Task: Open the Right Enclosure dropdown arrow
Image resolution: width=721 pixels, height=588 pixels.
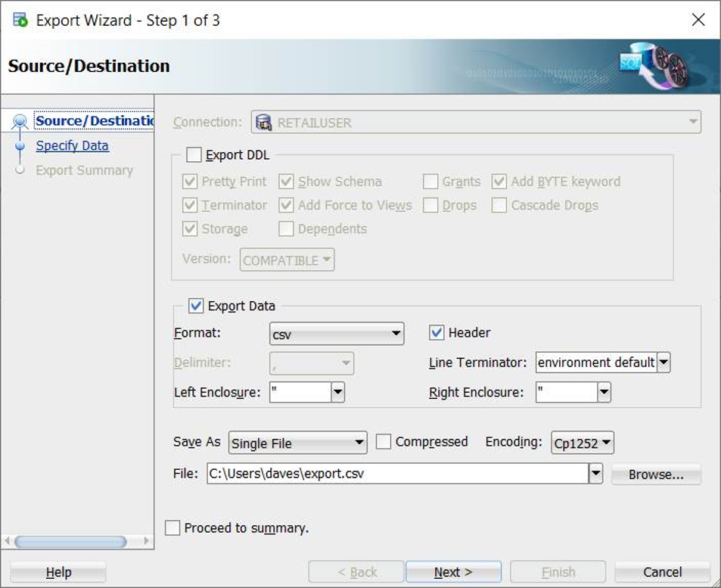Action: pyautogui.click(x=604, y=392)
